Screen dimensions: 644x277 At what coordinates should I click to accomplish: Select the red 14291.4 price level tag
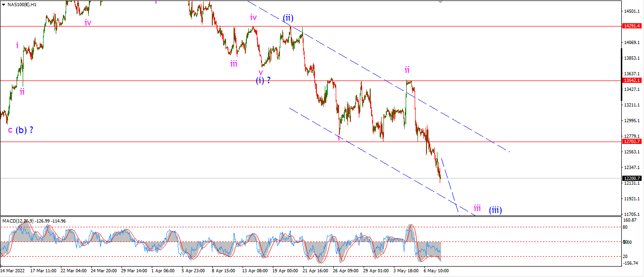(632, 26)
